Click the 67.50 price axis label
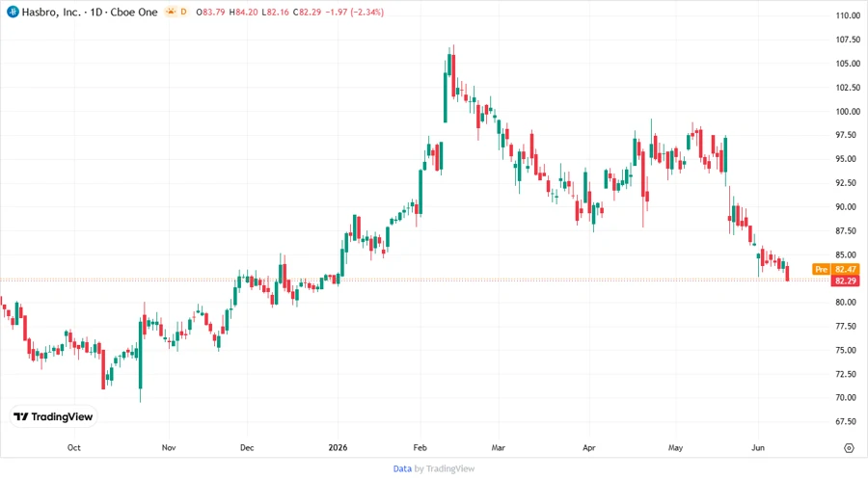The width and height of the screenshot is (868, 480). [x=848, y=421]
